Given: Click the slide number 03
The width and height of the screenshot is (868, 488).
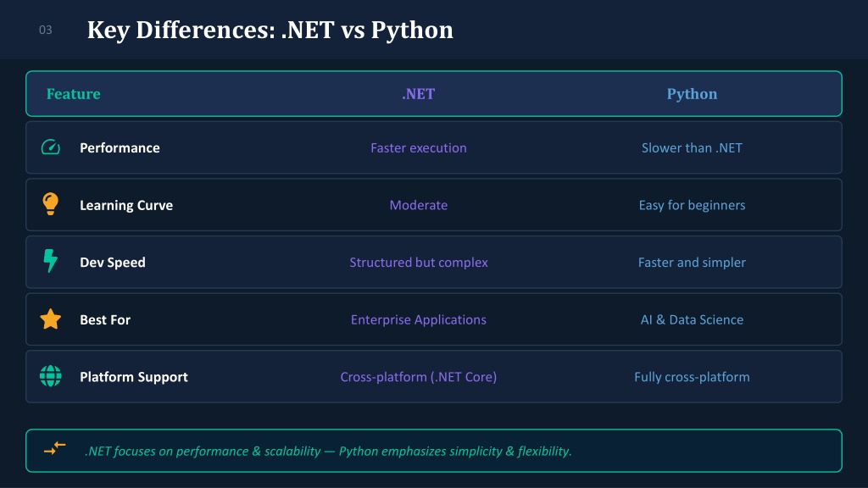Looking at the screenshot, I should click(46, 30).
